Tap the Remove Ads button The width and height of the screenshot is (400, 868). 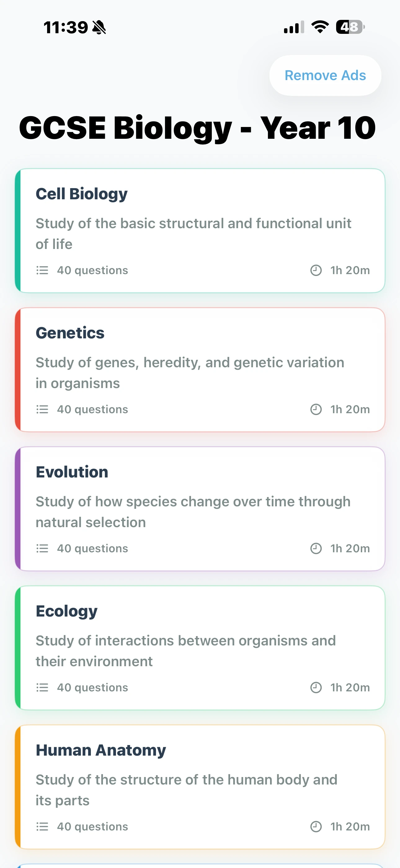click(325, 75)
